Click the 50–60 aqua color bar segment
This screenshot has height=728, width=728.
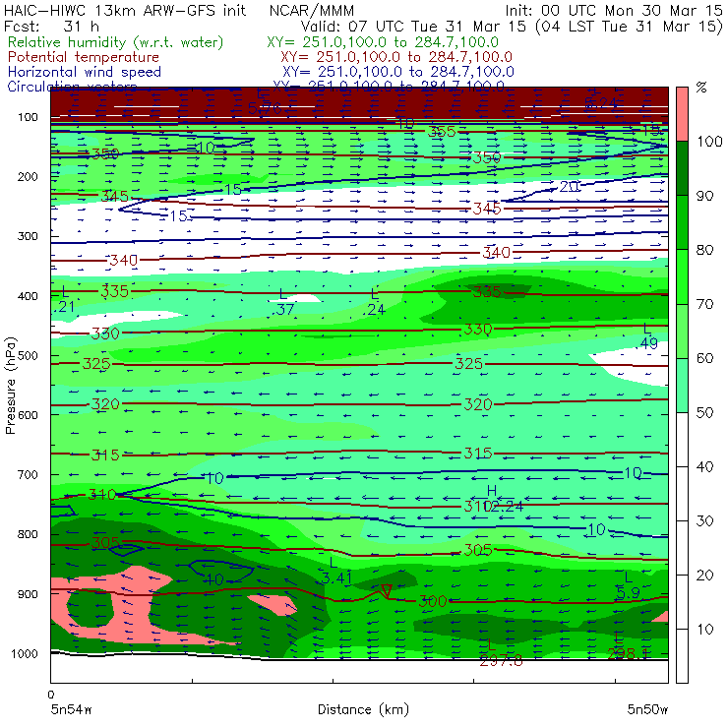(x=682, y=386)
